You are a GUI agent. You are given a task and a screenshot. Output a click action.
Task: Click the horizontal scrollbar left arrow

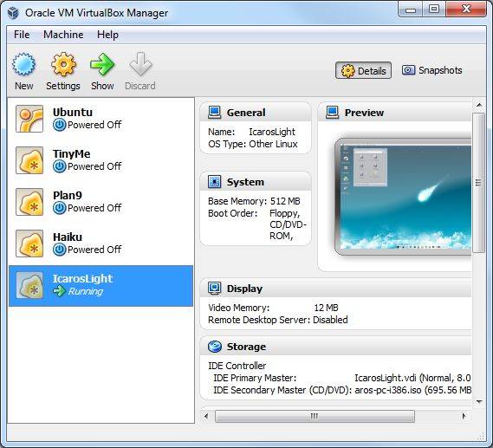coord(206,416)
